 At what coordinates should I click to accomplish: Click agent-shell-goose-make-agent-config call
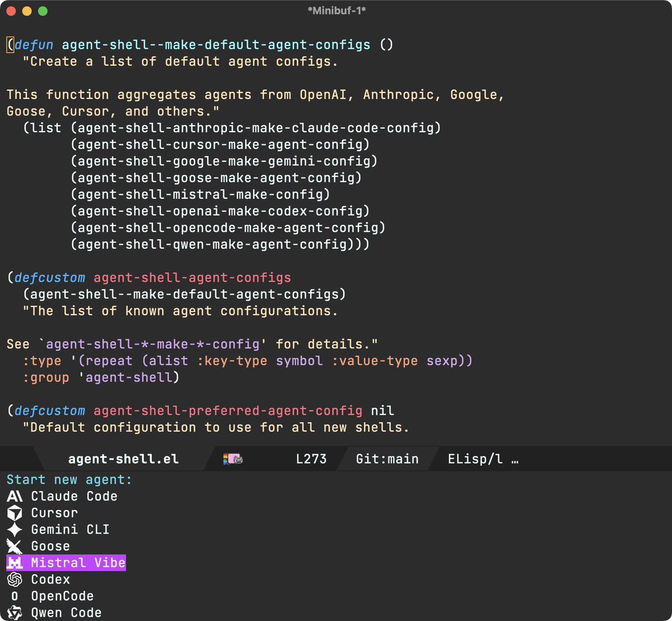(216, 178)
